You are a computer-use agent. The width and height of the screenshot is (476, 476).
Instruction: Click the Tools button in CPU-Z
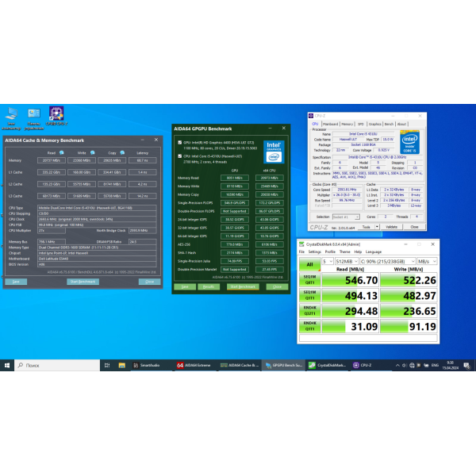click(x=366, y=227)
